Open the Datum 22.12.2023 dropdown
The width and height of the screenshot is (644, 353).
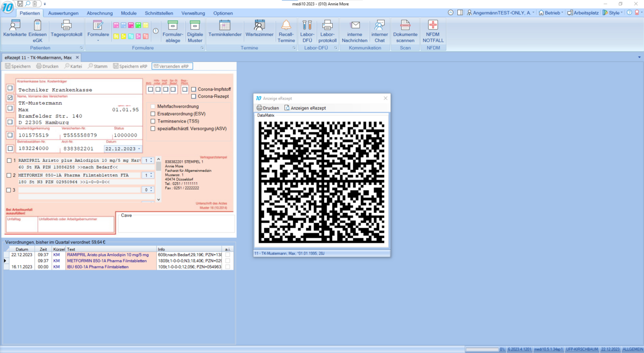pos(140,149)
